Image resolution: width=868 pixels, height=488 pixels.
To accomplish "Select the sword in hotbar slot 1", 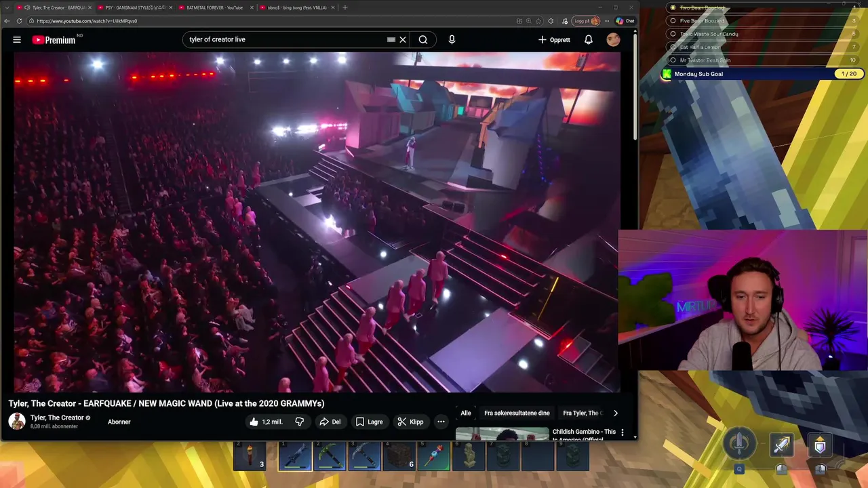I will point(295,455).
